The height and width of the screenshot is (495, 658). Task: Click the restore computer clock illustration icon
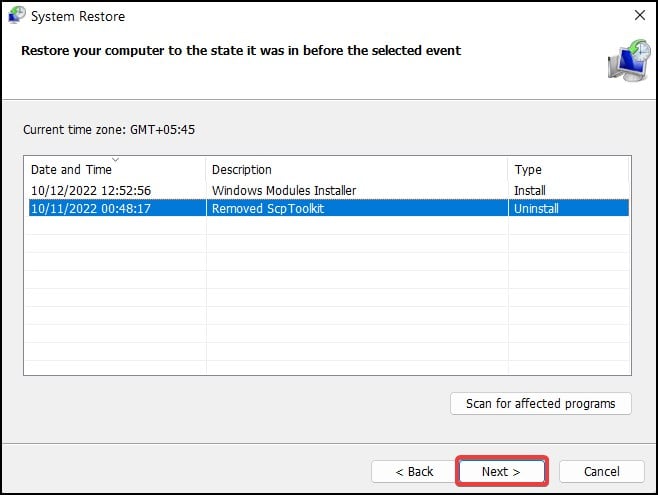click(628, 61)
